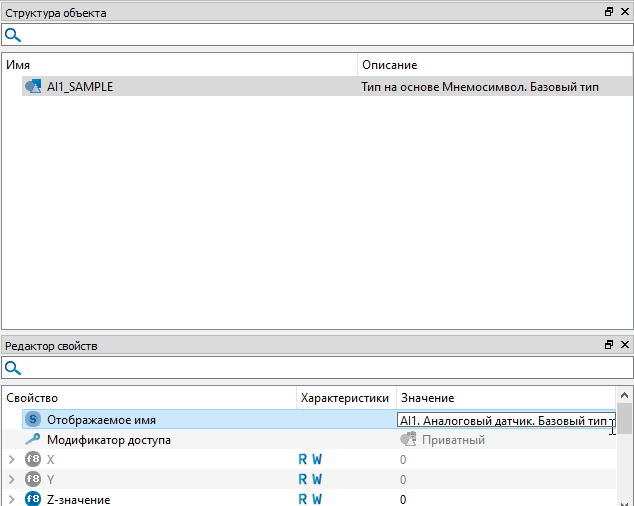Viewport: 634px width, 506px height.
Task: Click the key icon of Модификатор доступа
Action: (33, 440)
